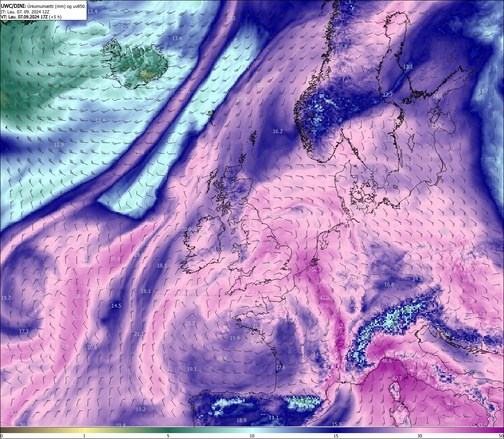Viewport: 504px width, 439px height.
Task: Click the 17.8 value on the French coast
Action: [x=280, y=367]
